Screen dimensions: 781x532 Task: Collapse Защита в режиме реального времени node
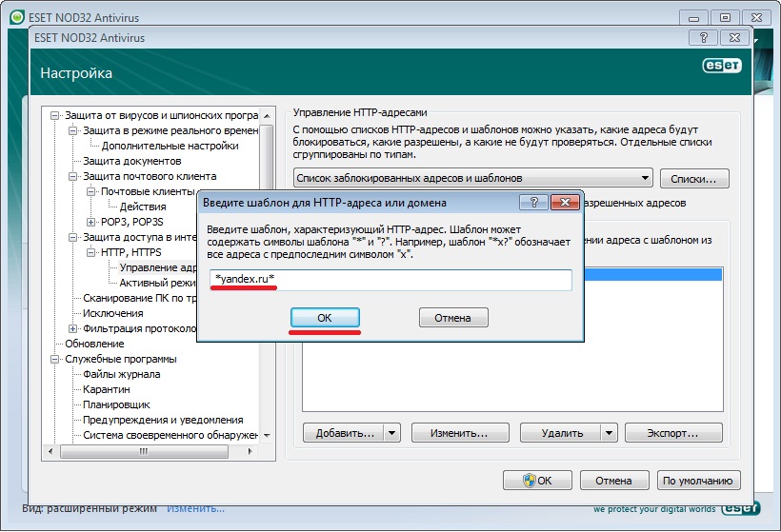pos(72,131)
